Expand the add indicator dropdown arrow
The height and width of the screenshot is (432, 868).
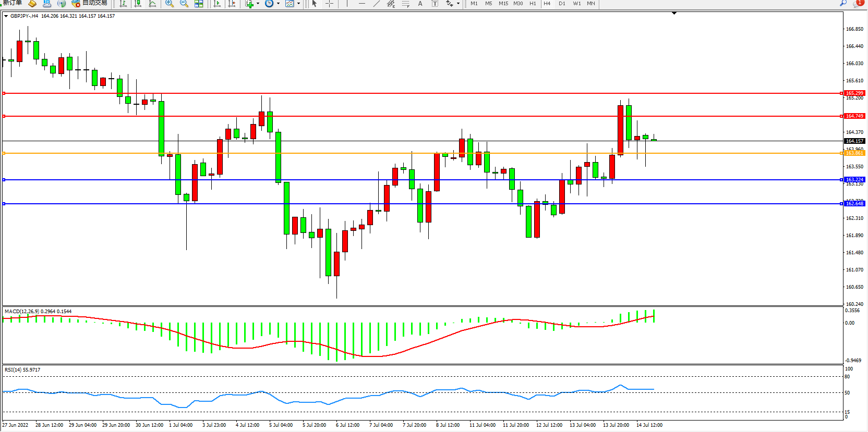[x=258, y=4]
